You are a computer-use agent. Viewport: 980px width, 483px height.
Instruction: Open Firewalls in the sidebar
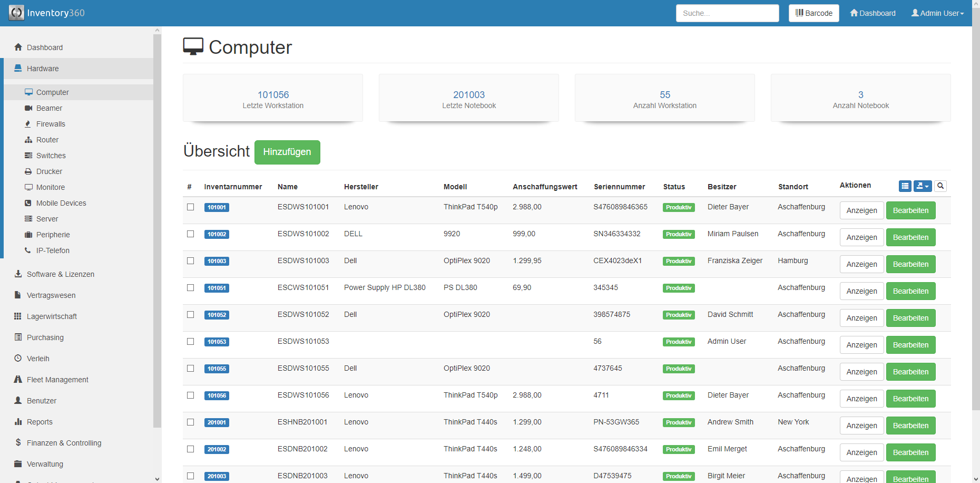51,124
